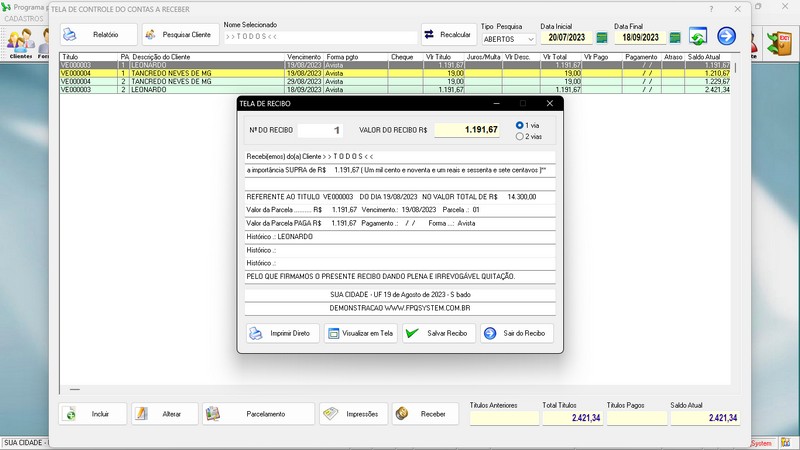
Task: Click the Receber button at bottom
Action: (425, 413)
